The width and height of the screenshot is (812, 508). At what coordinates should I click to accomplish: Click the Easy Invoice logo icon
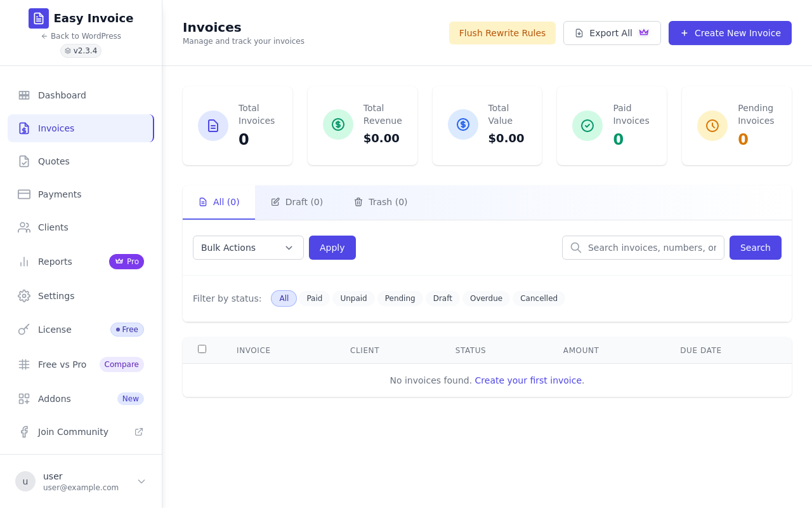coord(39,18)
